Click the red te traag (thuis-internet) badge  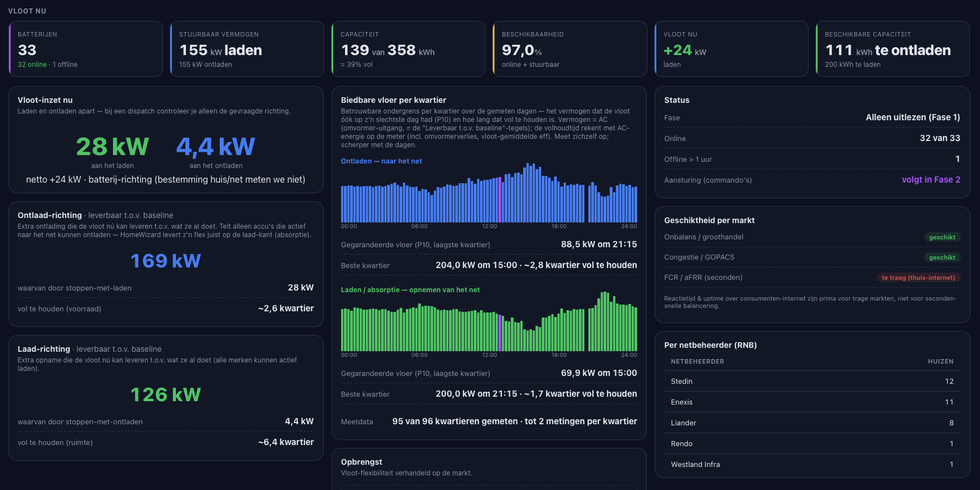pyautogui.click(x=918, y=278)
